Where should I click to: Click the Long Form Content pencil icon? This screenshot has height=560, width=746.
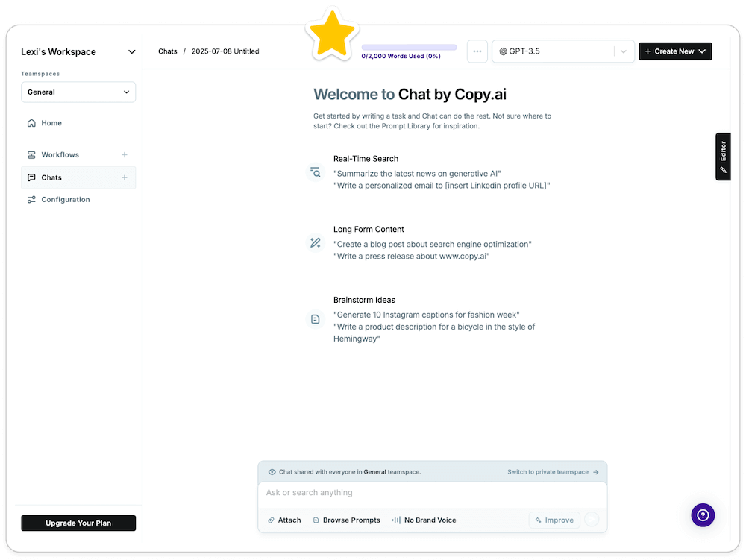[316, 243]
